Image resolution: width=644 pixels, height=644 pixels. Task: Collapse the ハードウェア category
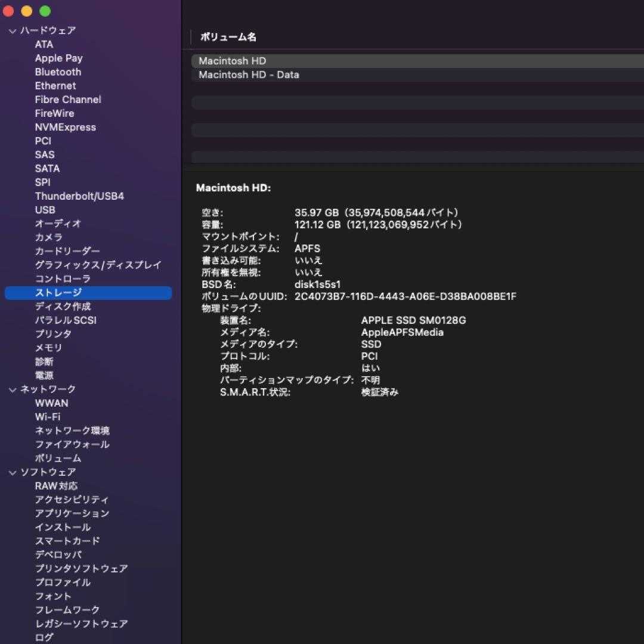pyautogui.click(x=12, y=30)
